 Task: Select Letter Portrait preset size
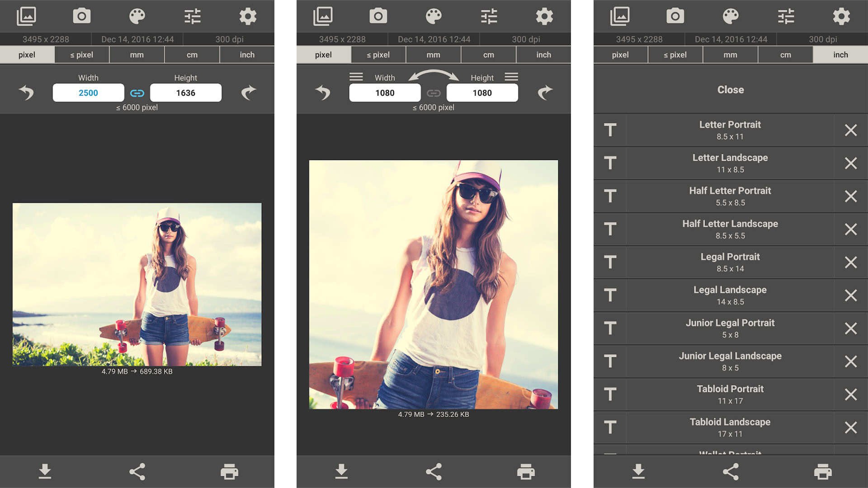[x=730, y=129]
